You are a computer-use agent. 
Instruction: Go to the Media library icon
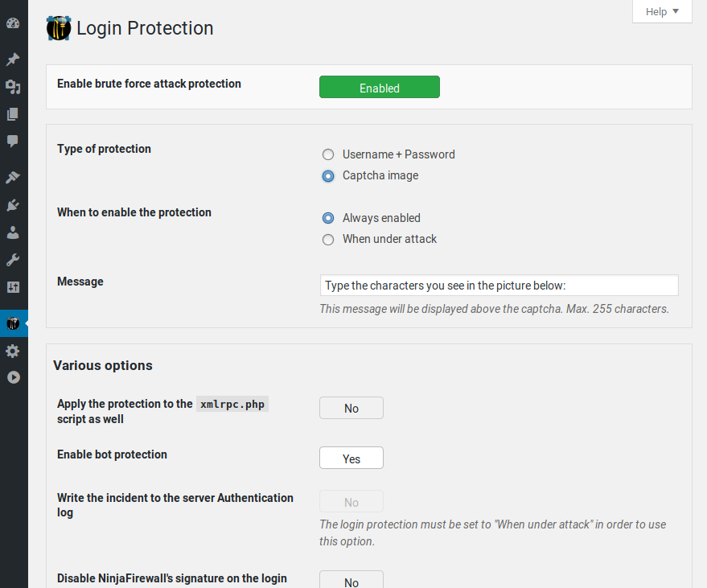point(13,87)
